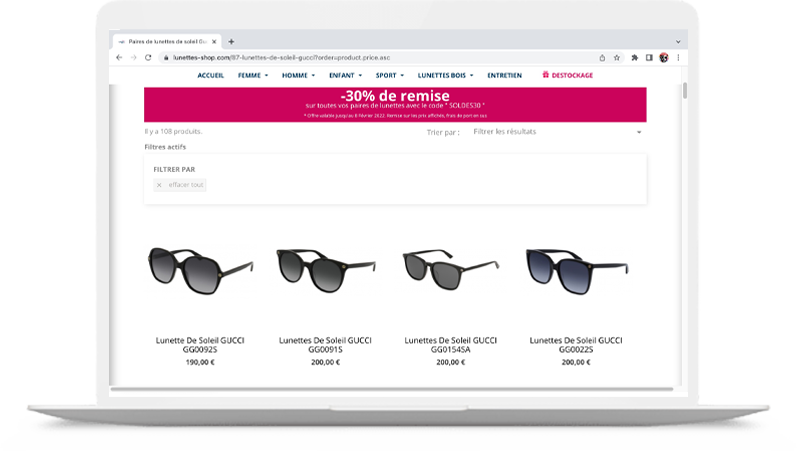Click the page vertical scrollbar thumb

click(685, 91)
